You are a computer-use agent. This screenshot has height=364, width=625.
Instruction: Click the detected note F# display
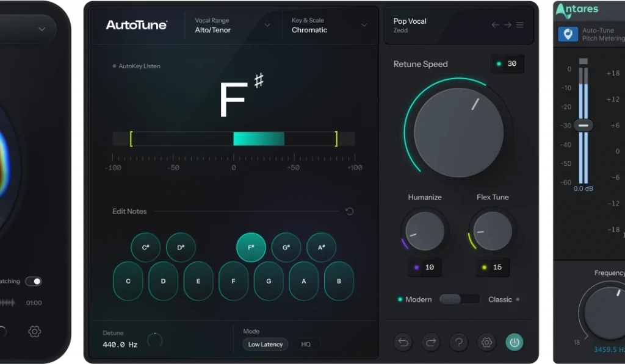[242, 96]
